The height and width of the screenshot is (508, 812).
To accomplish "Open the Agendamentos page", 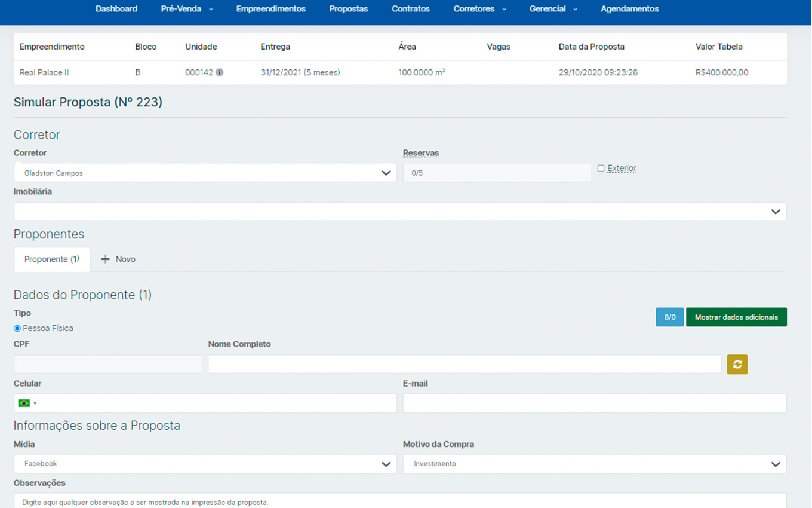I will pos(629,9).
